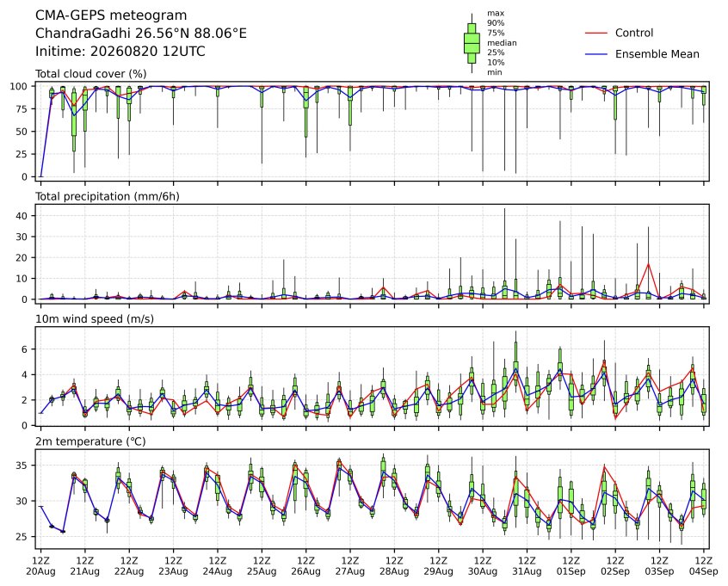Click the '6' wind speed y-axis label
Viewport: 728px width, 586px height.
(x=25, y=349)
